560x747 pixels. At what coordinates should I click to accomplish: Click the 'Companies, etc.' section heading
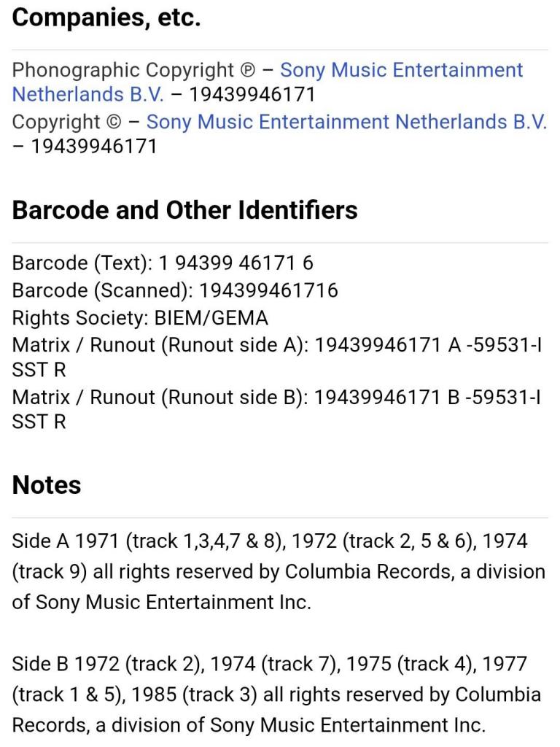(106, 18)
